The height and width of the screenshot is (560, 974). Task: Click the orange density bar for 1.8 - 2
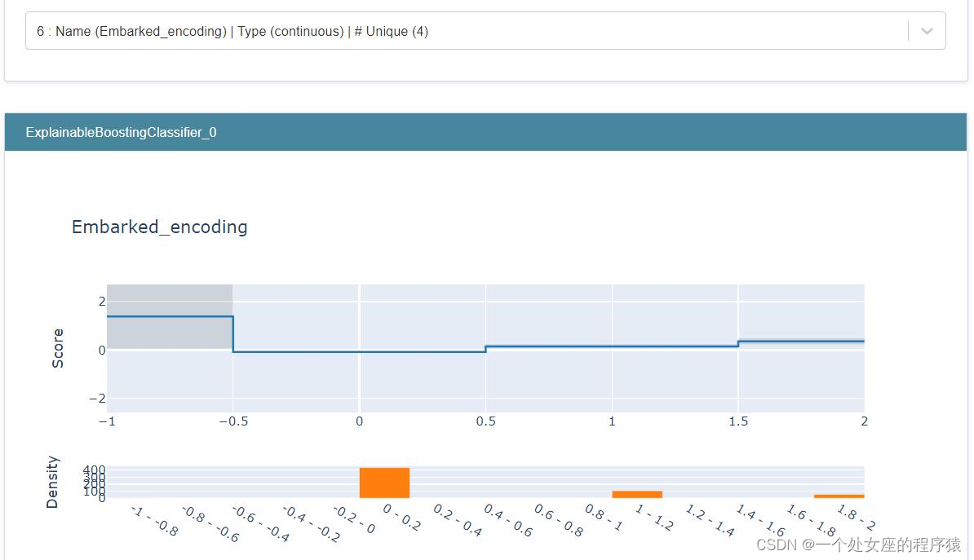[x=839, y=496]
